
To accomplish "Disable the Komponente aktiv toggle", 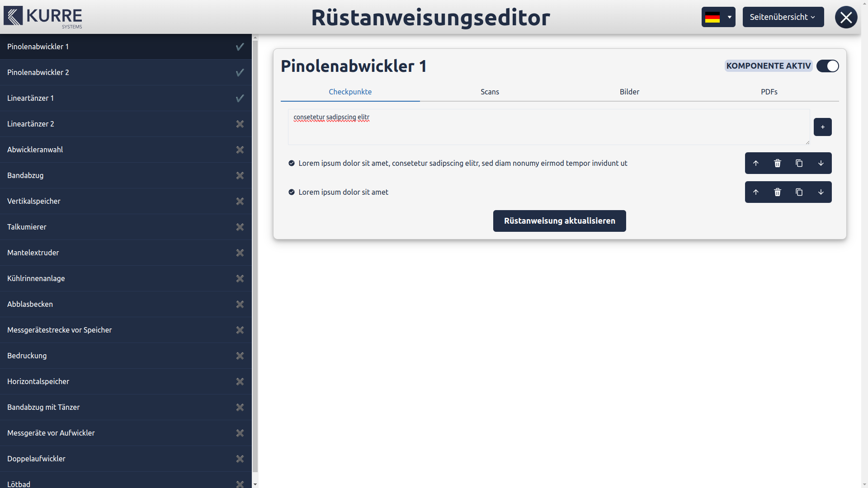I will coord(827,66).
